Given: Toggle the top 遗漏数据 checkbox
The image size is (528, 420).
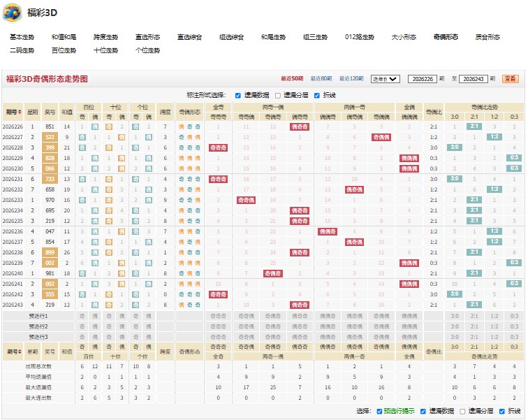Looking at the screenshot, I should pos(237,96).
